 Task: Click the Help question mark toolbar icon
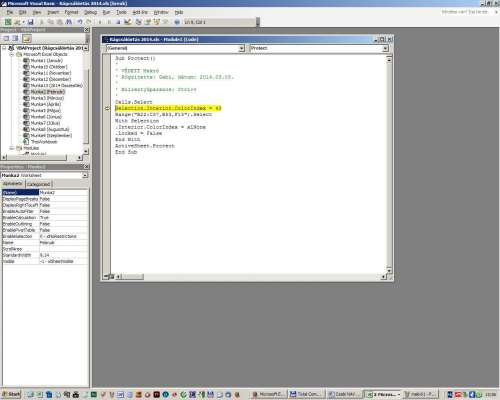pyautogui.click(x=177, y=22)
